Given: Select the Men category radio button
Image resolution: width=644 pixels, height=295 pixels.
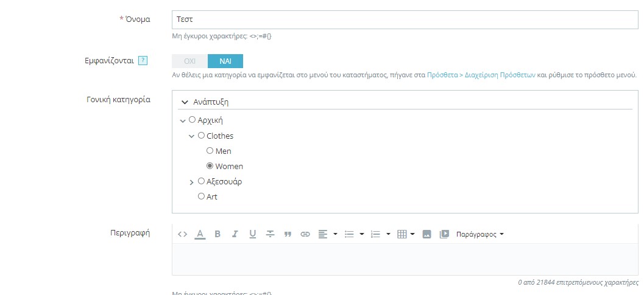Looking at the screenshot, I should 210,151.
